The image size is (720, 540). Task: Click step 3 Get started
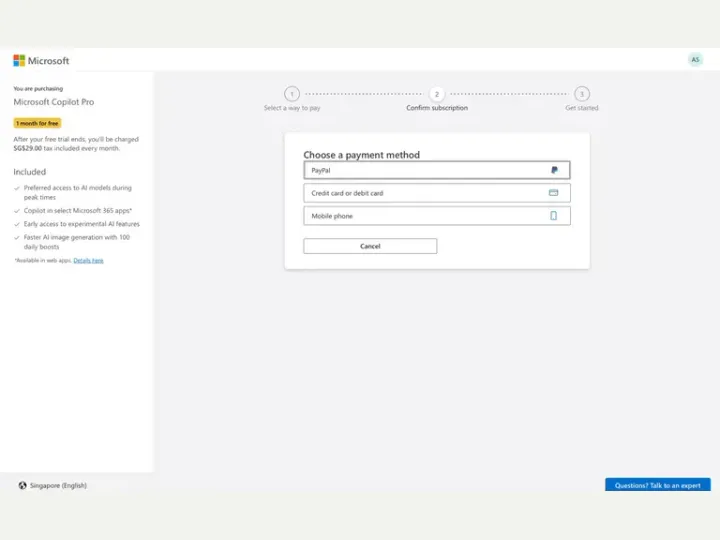(582, 99)
